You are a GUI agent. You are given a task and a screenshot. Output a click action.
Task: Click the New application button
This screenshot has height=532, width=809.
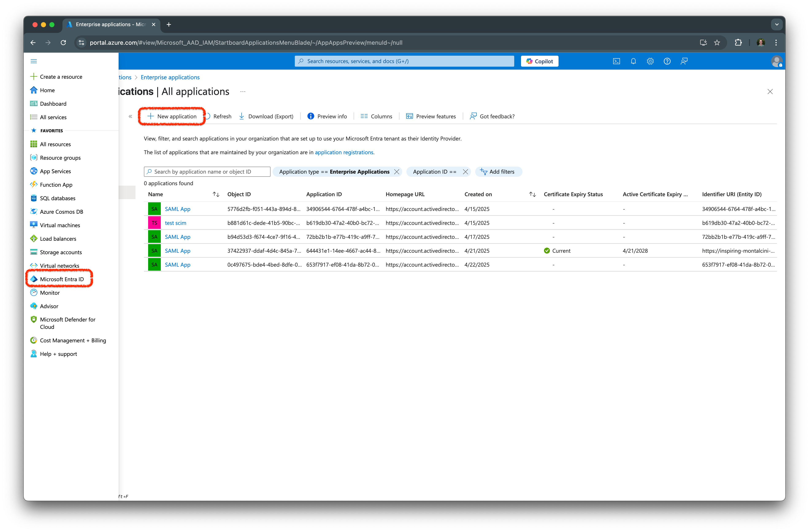coord(171,116)
